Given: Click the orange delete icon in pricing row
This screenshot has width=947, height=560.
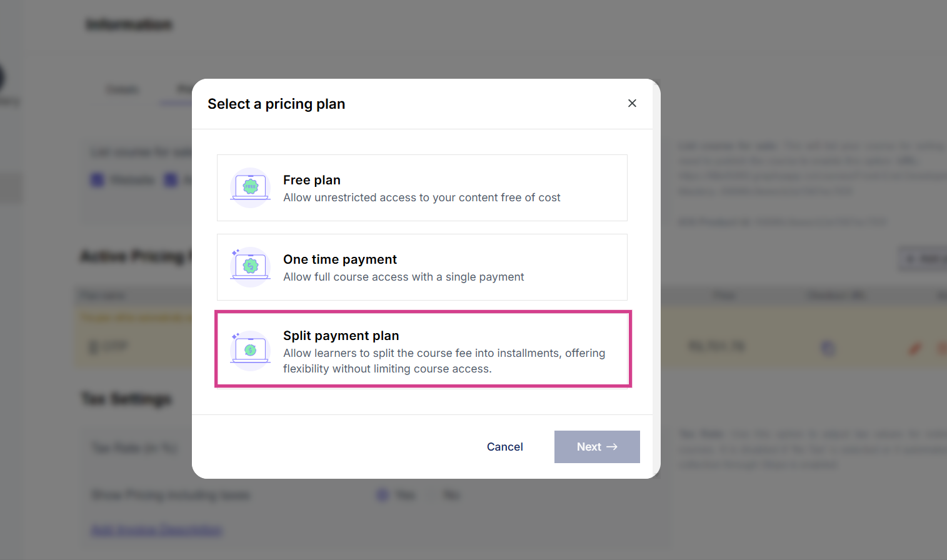Looking at the screenshot, I should (x=941, y=348).
